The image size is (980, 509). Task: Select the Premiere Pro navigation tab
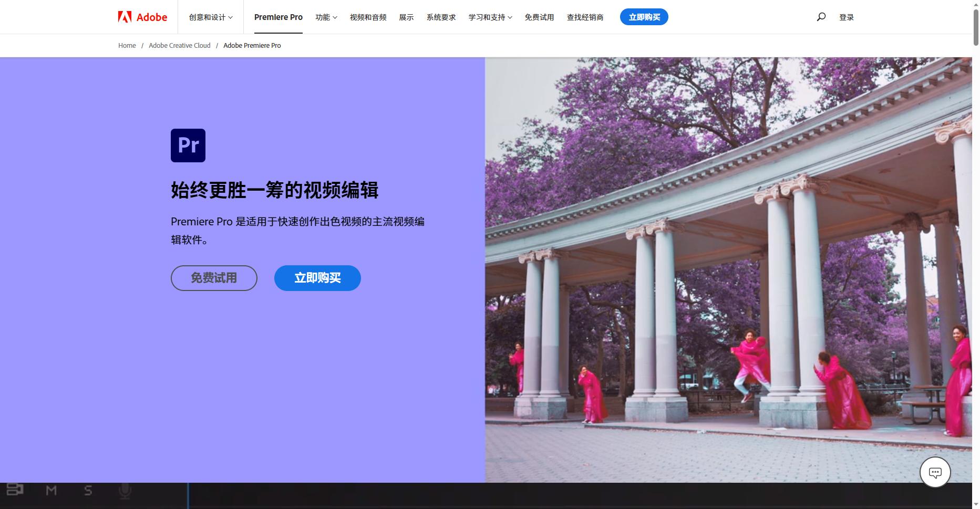(278, 16)
